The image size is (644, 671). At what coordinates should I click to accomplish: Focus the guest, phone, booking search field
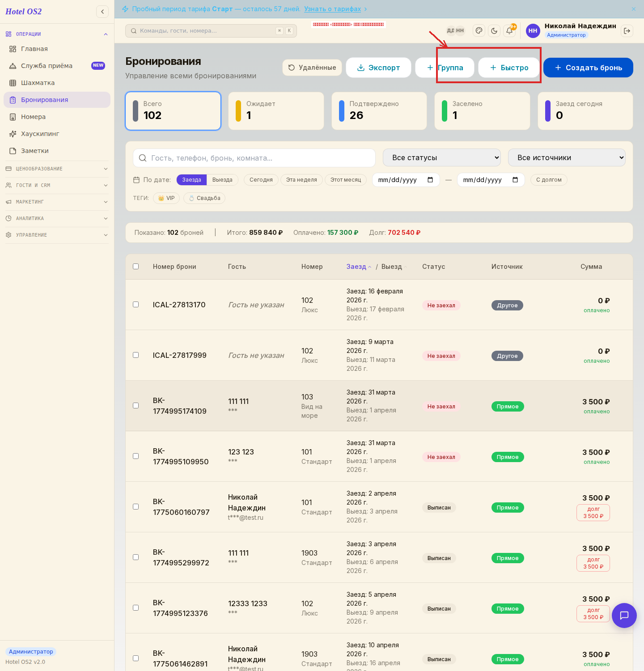click(254, 158)
